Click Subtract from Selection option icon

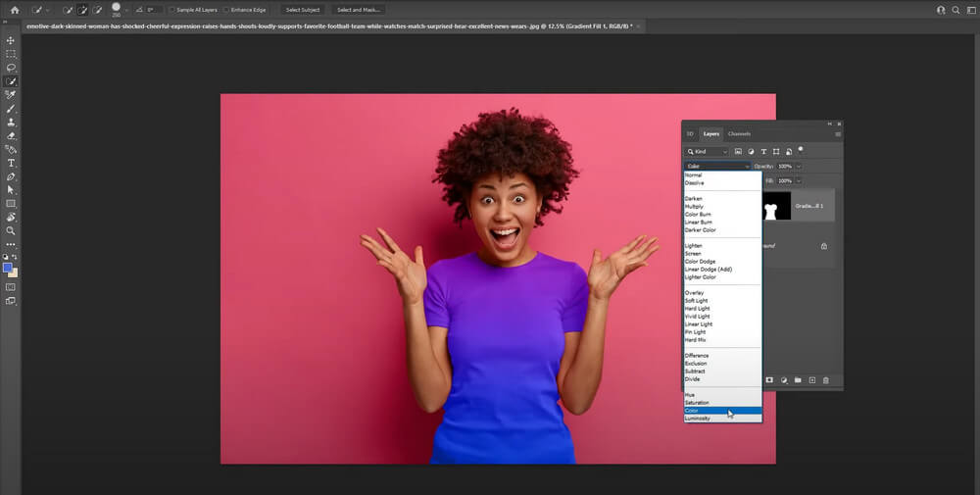pyautogui.click(x=97, y=10)
